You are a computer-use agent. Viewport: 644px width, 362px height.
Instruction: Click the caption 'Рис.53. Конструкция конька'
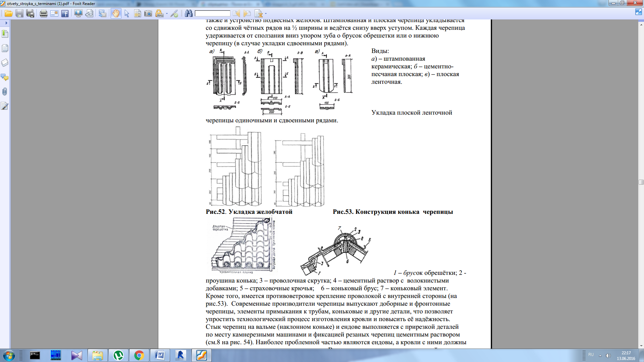pos(376,212)
